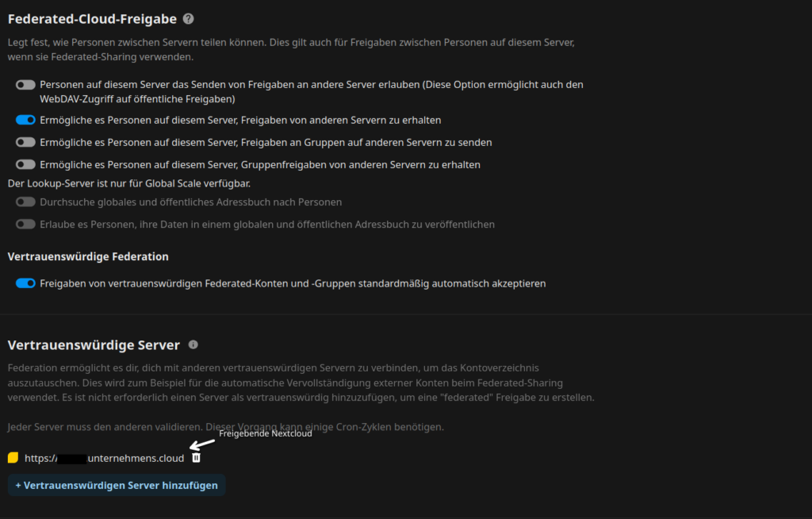The height and width of the screenshot is (519, 812).
Task: Click the white arrow annotation above the trash icon
Action: pos(203,444)
